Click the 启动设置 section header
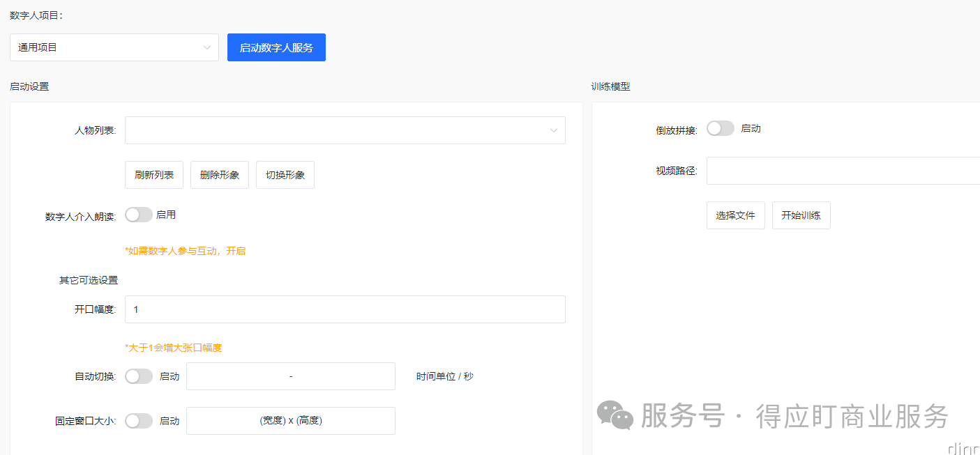The image size is (980, 455). pyautogui.click(x=29, y=86)
